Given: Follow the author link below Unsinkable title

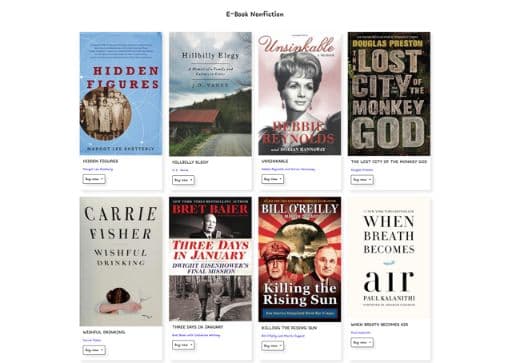Looking at the screenshot, I should (288, 169).
